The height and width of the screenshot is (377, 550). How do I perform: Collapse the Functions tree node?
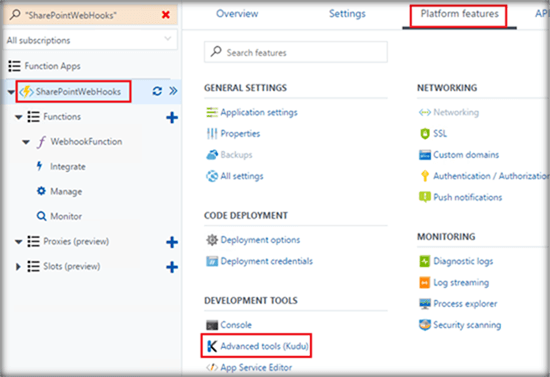19,117
